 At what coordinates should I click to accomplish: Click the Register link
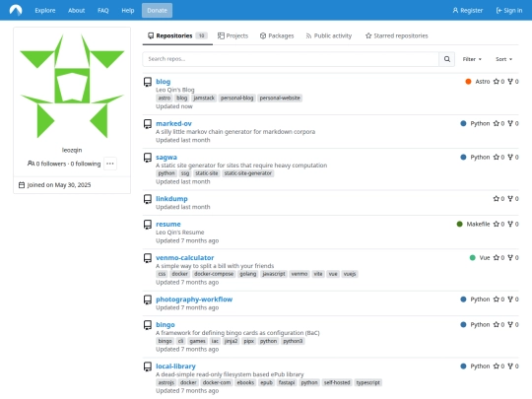pos(468,11)
